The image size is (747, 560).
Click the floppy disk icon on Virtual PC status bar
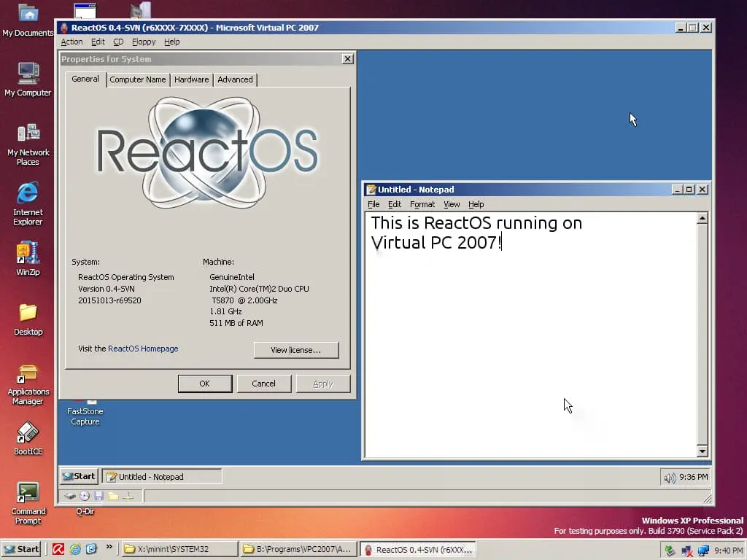(x=99, y=497)
